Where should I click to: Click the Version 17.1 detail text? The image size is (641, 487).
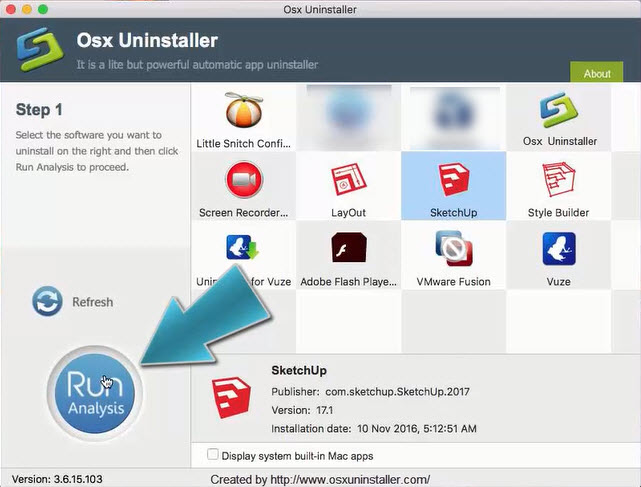[x=302, y=410]
